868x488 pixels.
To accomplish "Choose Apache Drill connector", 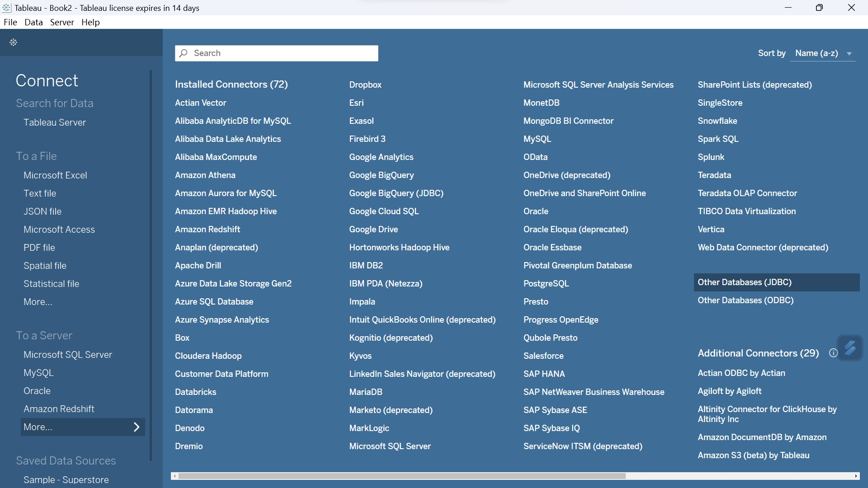I will (198, 266).
